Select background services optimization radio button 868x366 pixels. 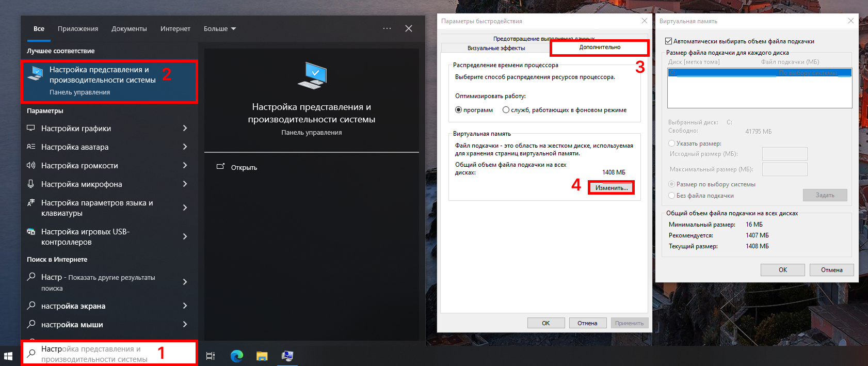506,110
